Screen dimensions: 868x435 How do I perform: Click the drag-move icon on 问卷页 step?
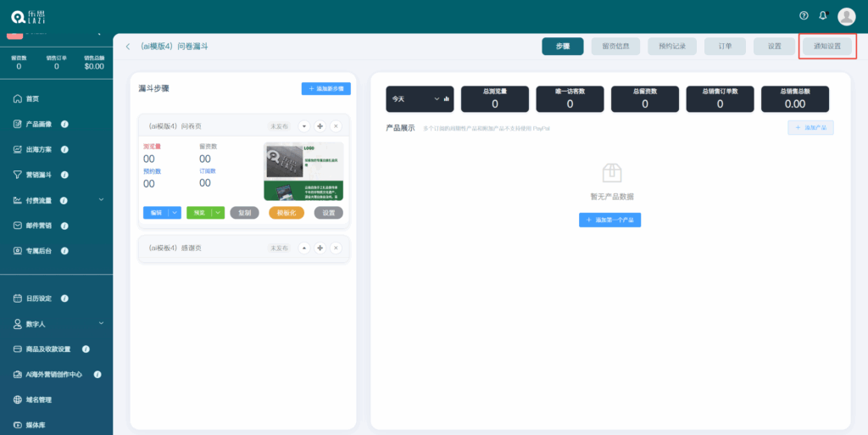pos(320,126)
